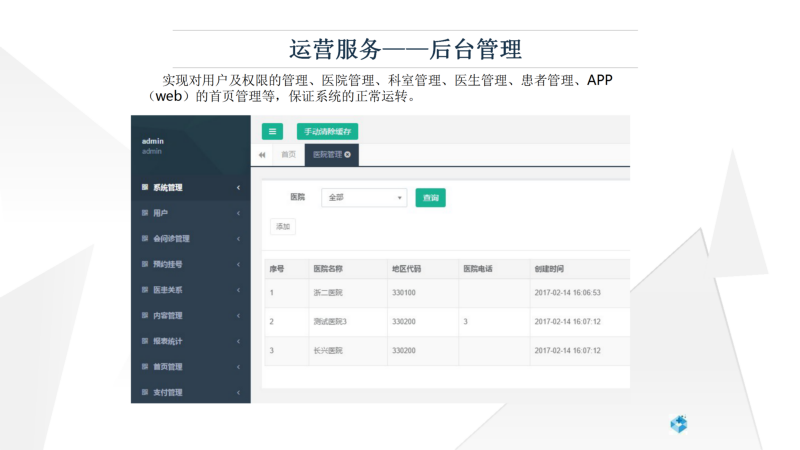
Task: Click the timestamp 2017-02-14 16:06:53
Action: [567, 293]
